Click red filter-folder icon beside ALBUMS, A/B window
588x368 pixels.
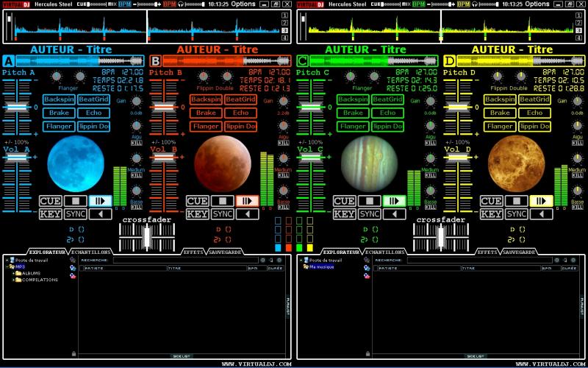click(73, 276)
